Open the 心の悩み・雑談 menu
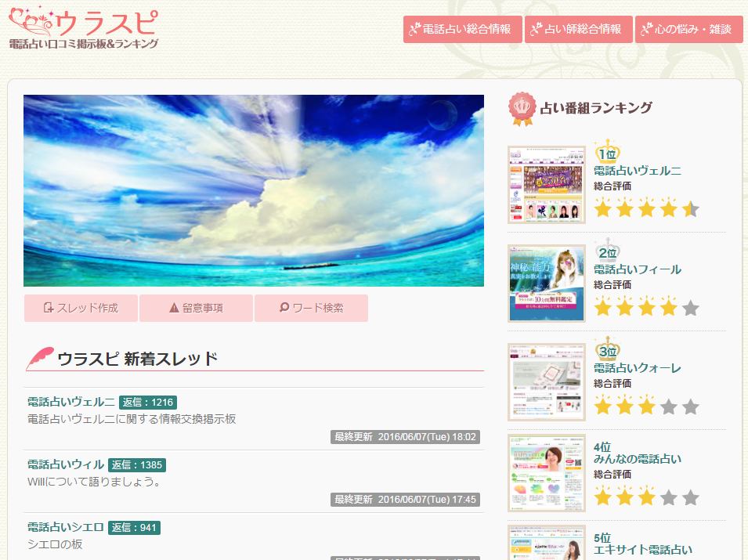The image size is (748, 560). pos(688,29)
